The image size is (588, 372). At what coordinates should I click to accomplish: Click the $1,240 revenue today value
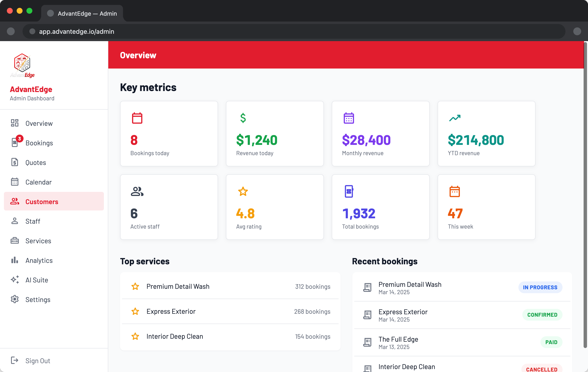point(257,140)
